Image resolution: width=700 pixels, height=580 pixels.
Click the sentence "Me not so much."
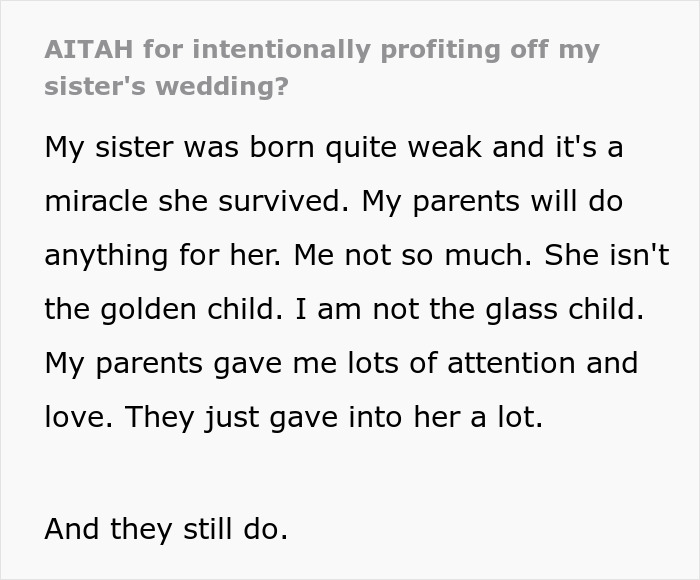click(414, 256)
